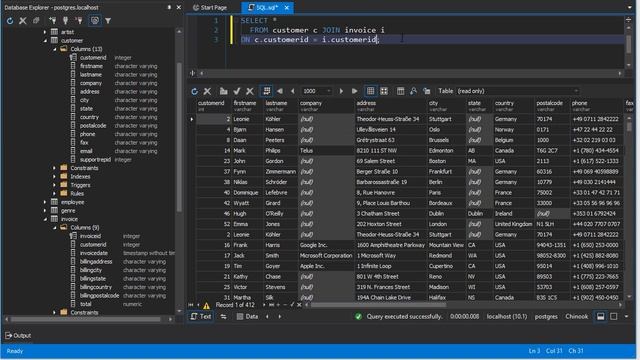Go to last page of results
Screen dimensions: 640x360
354,91
